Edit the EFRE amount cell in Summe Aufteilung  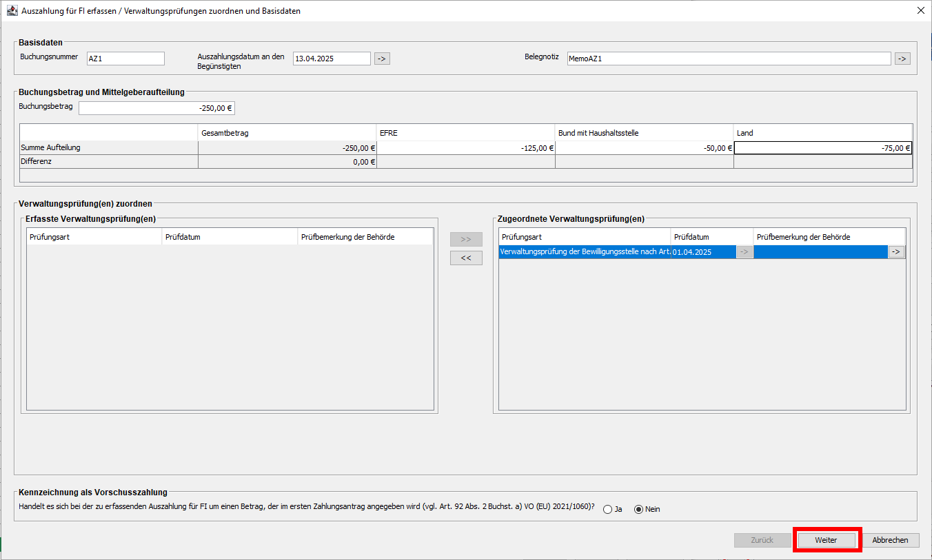[466, 147]
